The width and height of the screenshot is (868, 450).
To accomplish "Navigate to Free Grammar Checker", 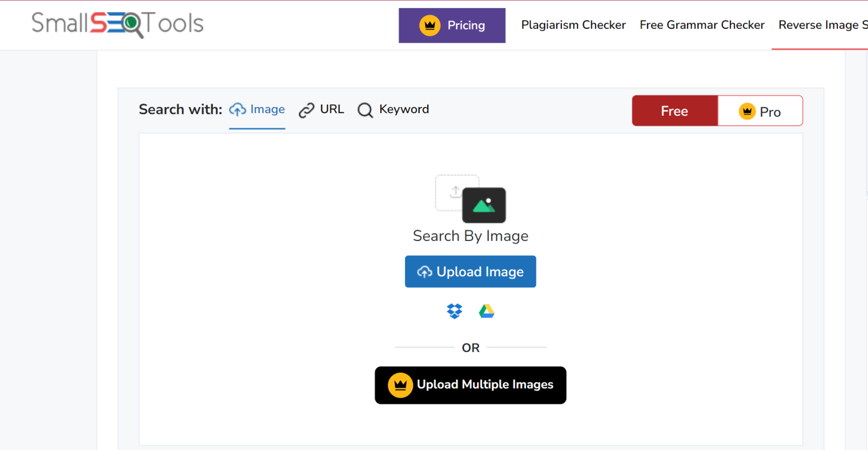I will pos(702,25).
